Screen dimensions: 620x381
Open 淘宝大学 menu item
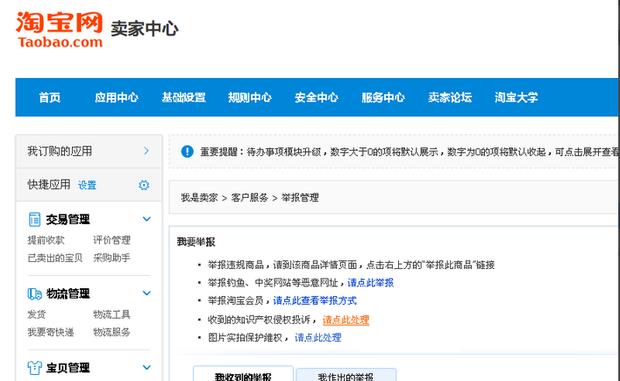click(516, 97)
